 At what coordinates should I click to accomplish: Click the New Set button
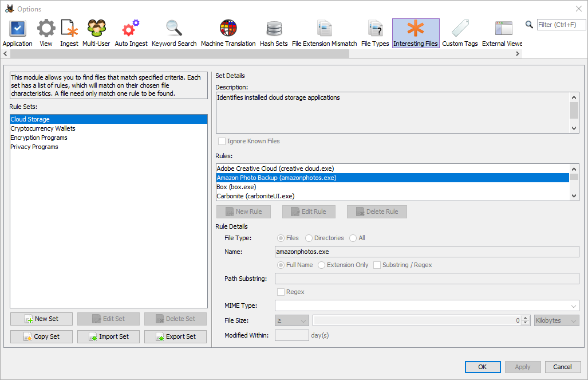tap(41, 319)
